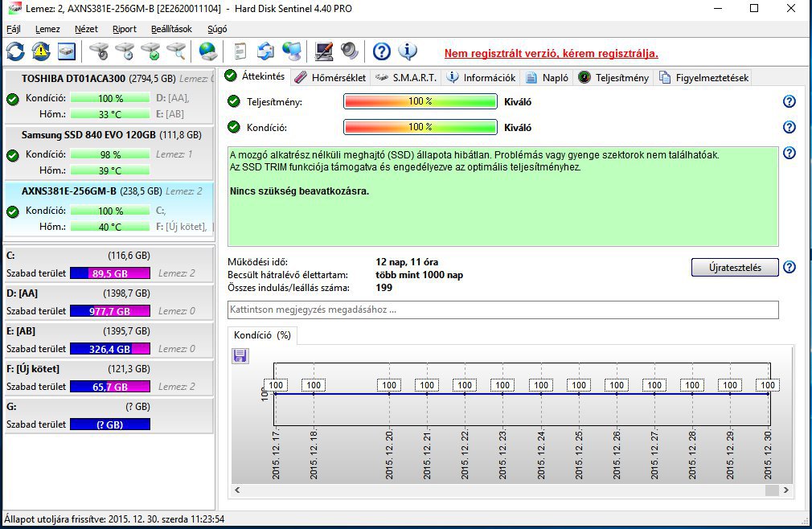
Task: Click the TOSHIBA Hőm. 33 °C bar
Action: coord(110,114)
